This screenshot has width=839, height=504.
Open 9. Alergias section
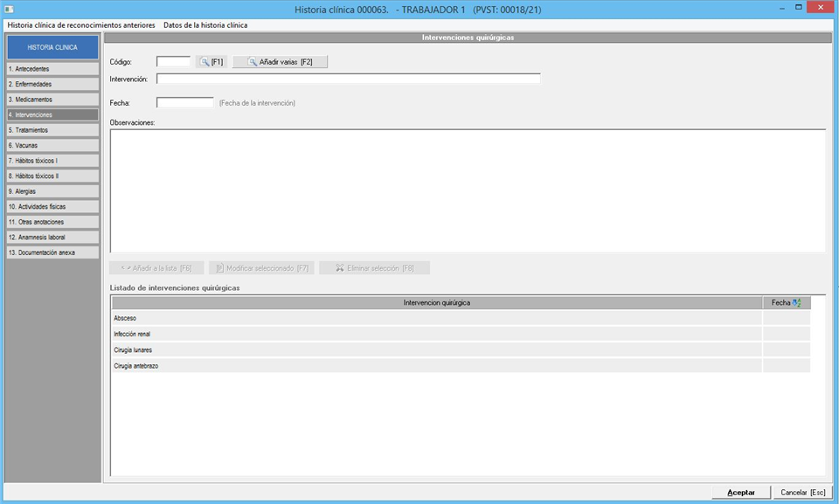click(x=52, y=191)
